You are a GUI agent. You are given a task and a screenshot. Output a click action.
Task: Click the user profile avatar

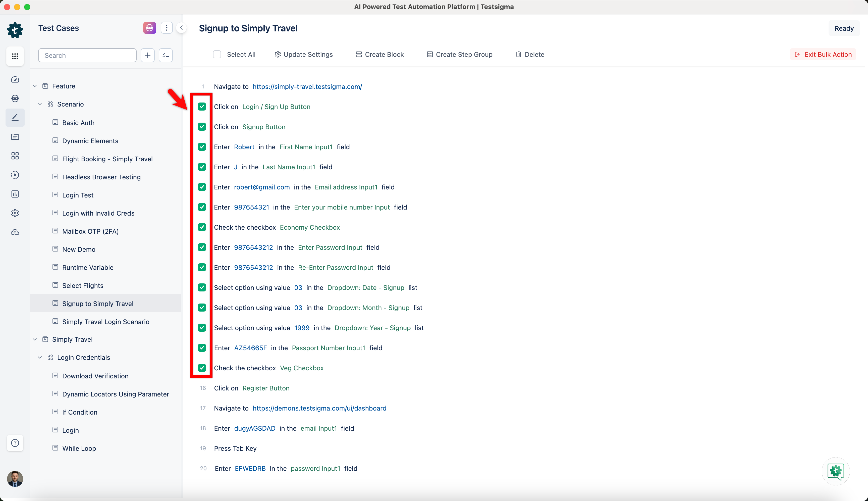pos(15,479)
